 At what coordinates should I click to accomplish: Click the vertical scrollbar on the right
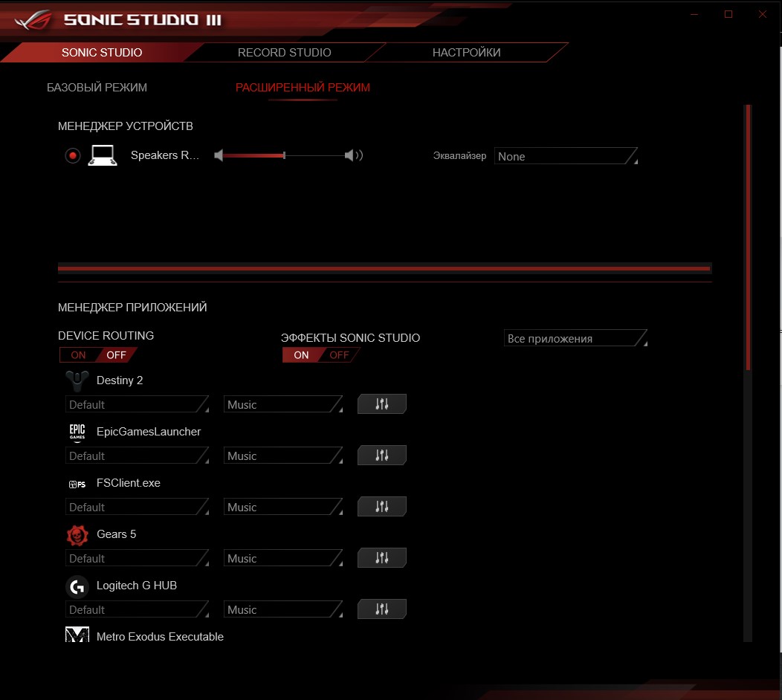pos(748,238)
